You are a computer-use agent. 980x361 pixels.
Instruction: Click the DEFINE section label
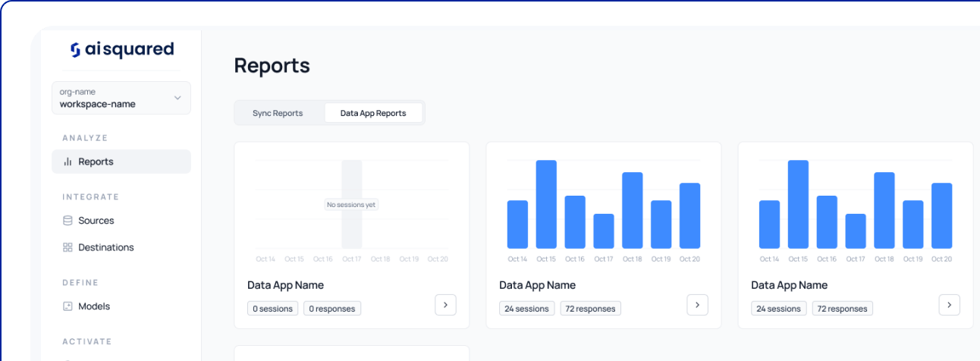[80, 283]
